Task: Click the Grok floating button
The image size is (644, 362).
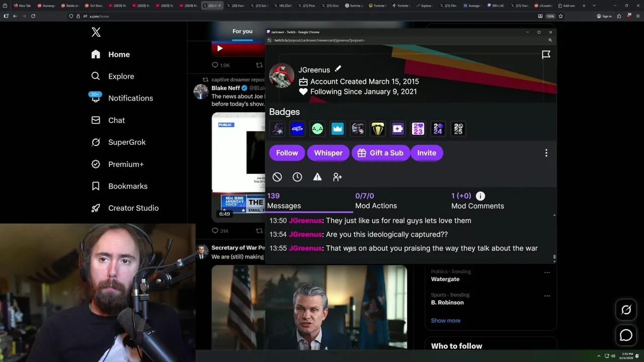Action: [626, 310]
